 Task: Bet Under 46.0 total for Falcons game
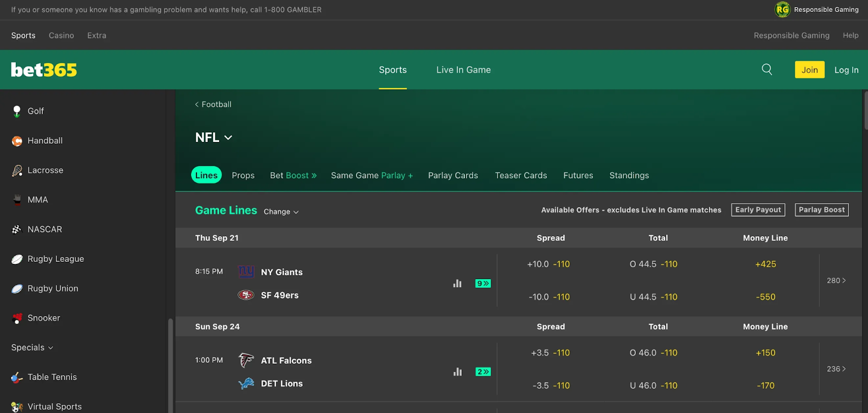[653, 386]
